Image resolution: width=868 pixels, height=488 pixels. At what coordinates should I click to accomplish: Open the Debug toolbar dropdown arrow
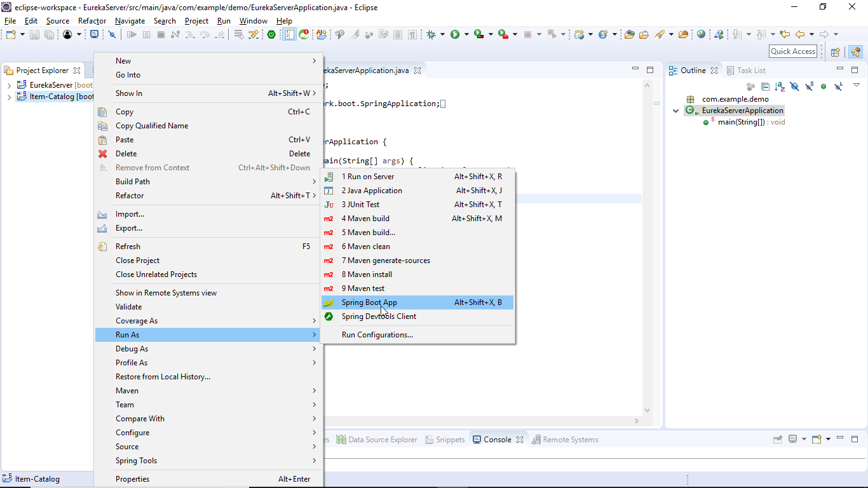(443, 34)
